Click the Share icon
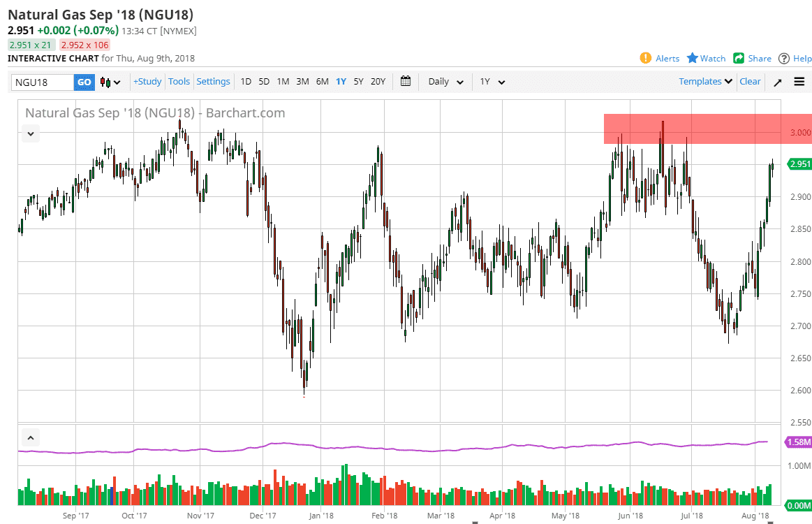Screen dimensions: 812x524 739,58
